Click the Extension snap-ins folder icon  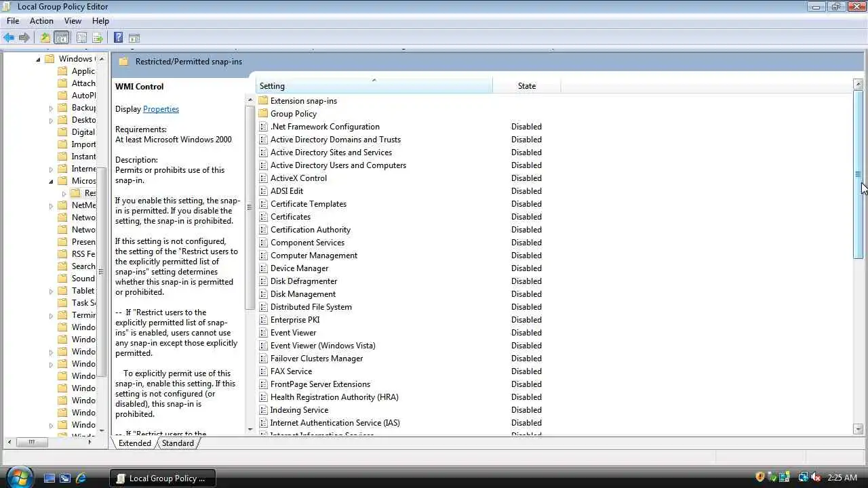(x=264, y=101)
